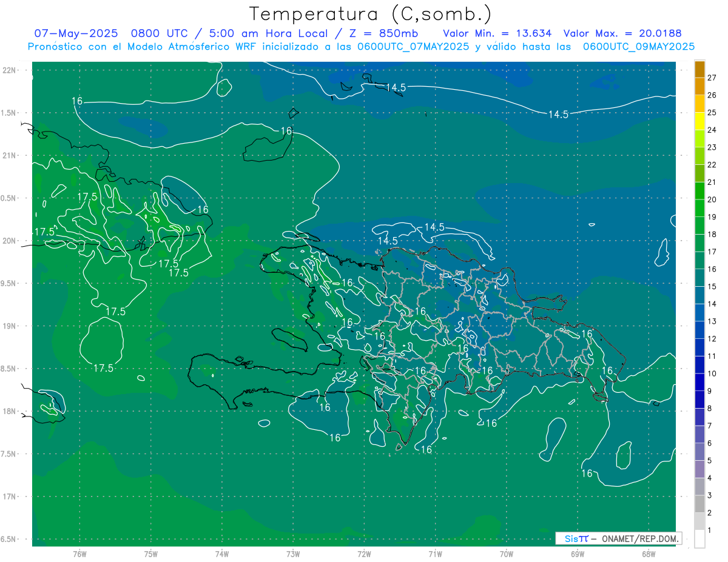Click the '68W' longitude axis label
728x562 pixels.
(x=649, y=554)
